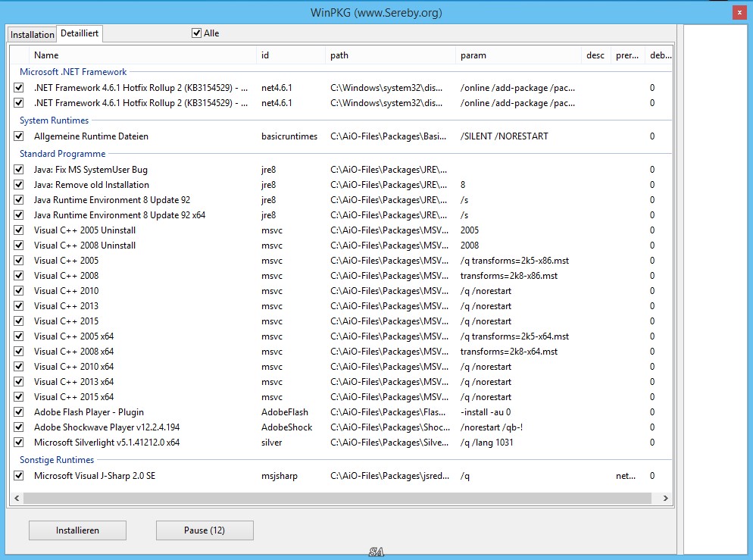Click the prer... column header
753x560 pixels.
627,55
